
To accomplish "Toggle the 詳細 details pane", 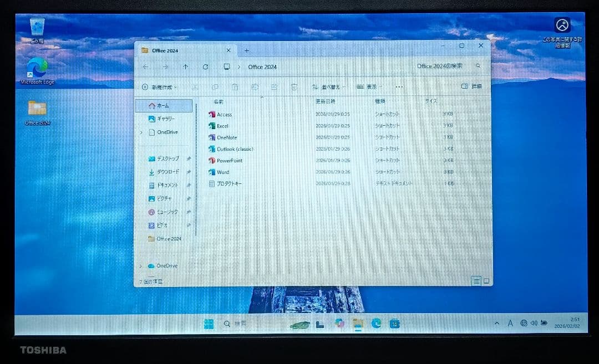I will click(473, 86).
